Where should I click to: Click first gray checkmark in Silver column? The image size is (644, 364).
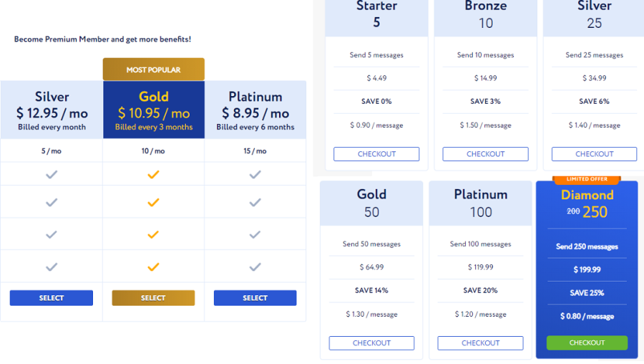tap(52, 175)
